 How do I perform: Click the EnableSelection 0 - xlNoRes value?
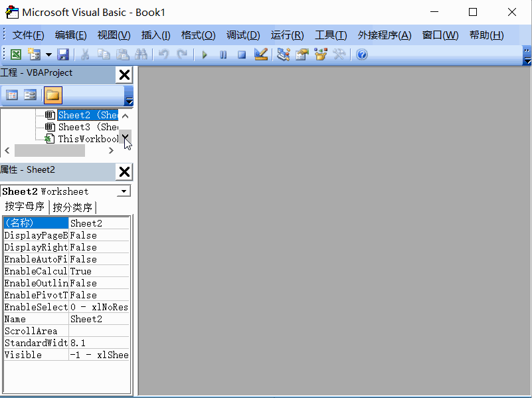[99, 307]
